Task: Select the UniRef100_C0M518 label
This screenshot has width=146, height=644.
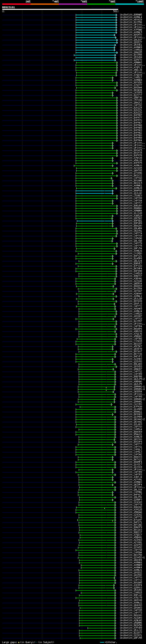Action: coord(131,50)
